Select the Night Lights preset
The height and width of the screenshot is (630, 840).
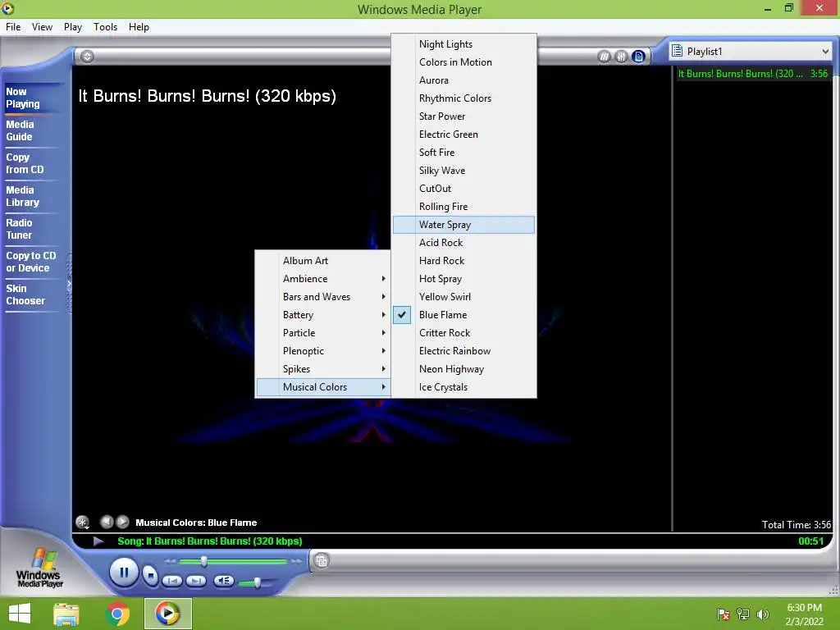click(464, 44)
